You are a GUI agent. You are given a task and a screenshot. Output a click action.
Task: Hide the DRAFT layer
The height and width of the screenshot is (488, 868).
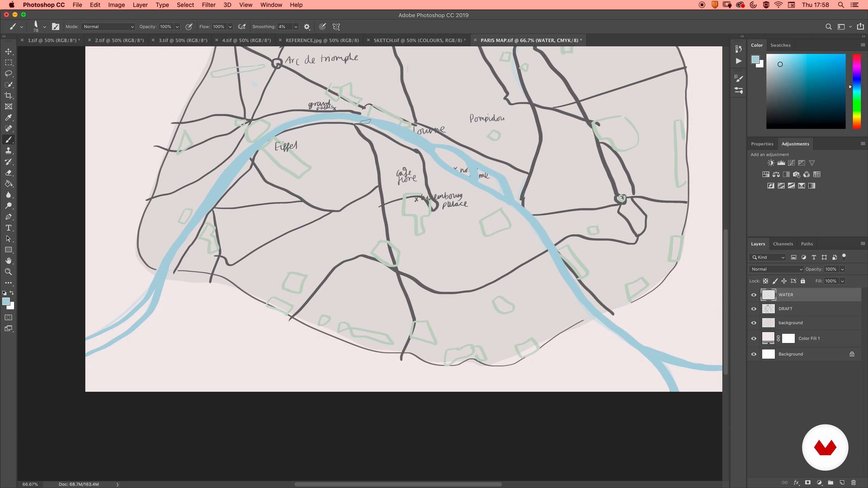point(754,309)
